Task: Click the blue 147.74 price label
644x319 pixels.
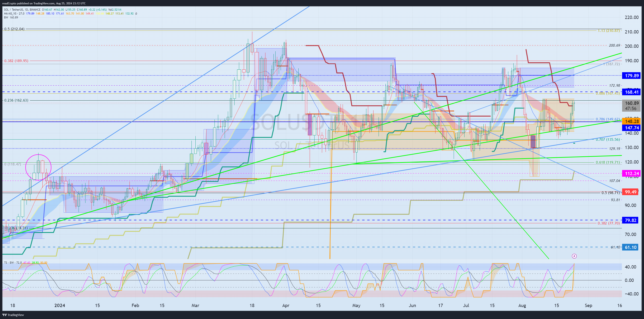Action: (x=632, y=128)
